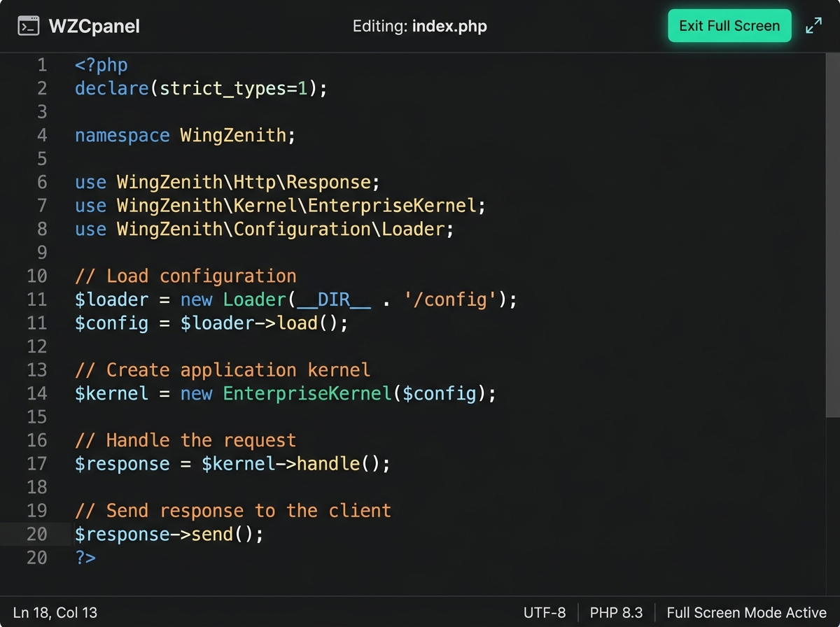The width and height of the screenshot is (840, 627).
Task: Click the 'Editing: index.php' header label
Action: pyautogui.click(x=420, y=27)
